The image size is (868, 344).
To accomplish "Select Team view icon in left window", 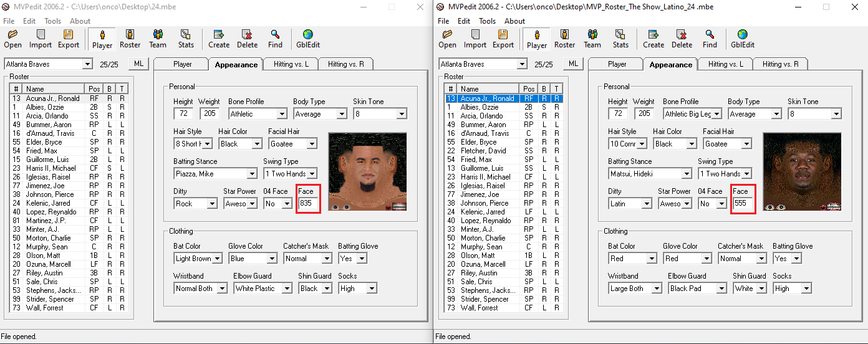I will click(158, 39).
